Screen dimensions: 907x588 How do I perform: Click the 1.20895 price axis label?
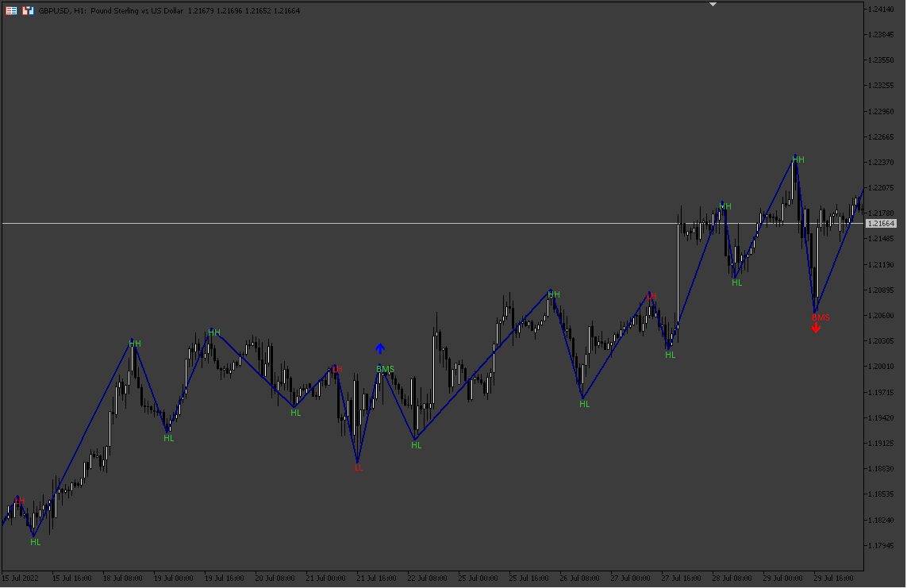pos(881,290)
